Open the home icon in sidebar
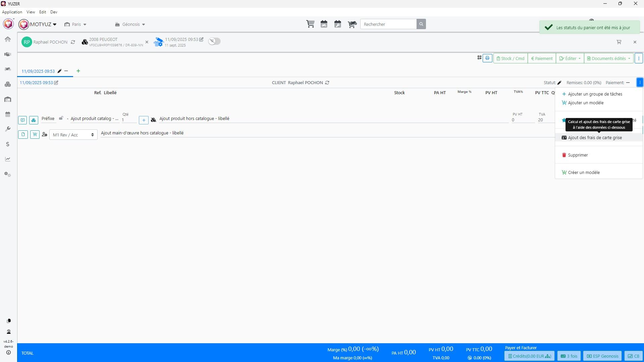The height and width of the screenshot is (362, 644). coord(8,39)
